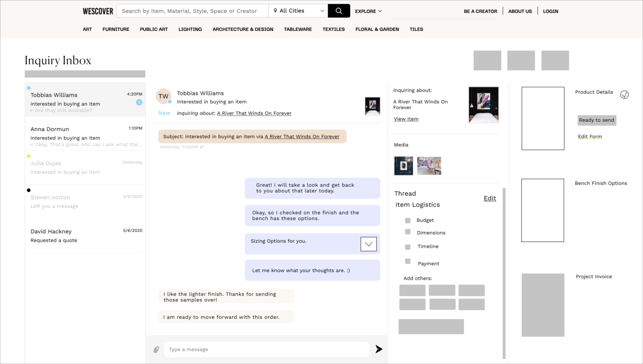Click the Wescover logo
This screenshot has height=364, width=643.
[98, 11]
